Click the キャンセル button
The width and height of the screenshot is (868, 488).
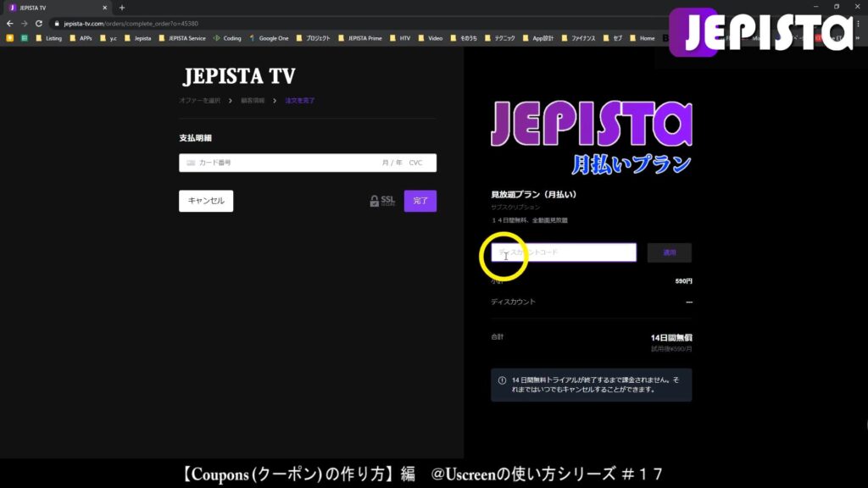206,201
